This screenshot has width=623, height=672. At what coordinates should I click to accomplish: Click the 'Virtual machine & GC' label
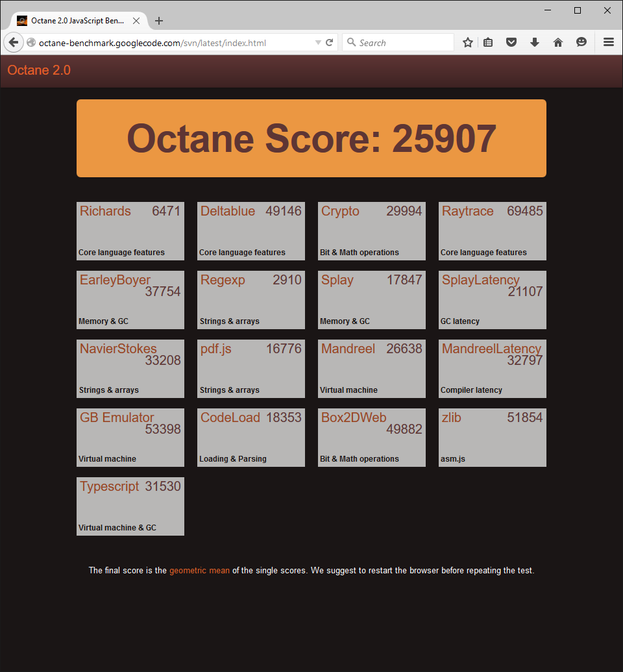[x=117, y=528]
